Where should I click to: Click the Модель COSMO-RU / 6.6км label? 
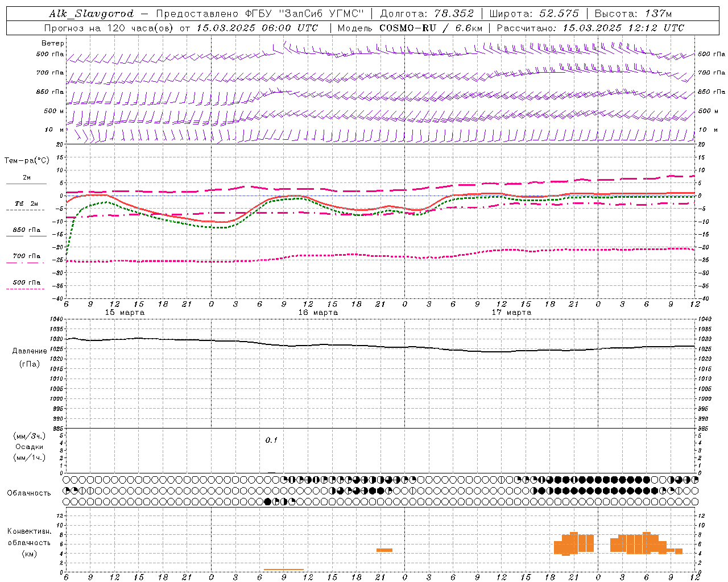(410, 28)
